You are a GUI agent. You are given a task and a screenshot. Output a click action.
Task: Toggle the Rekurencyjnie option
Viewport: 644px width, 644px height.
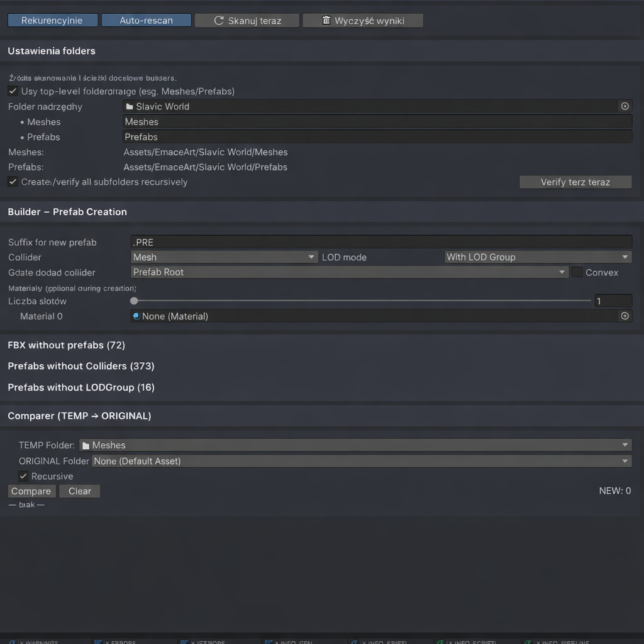(52, 21)
